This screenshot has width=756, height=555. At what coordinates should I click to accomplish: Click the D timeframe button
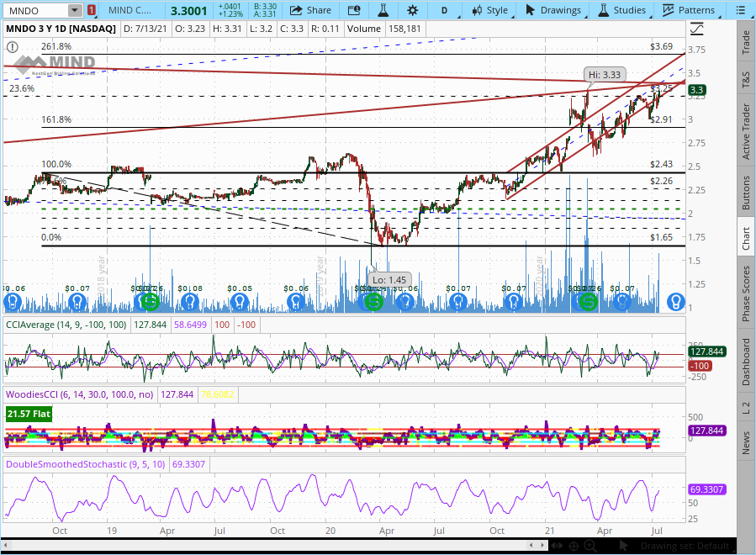pos(443,10)
